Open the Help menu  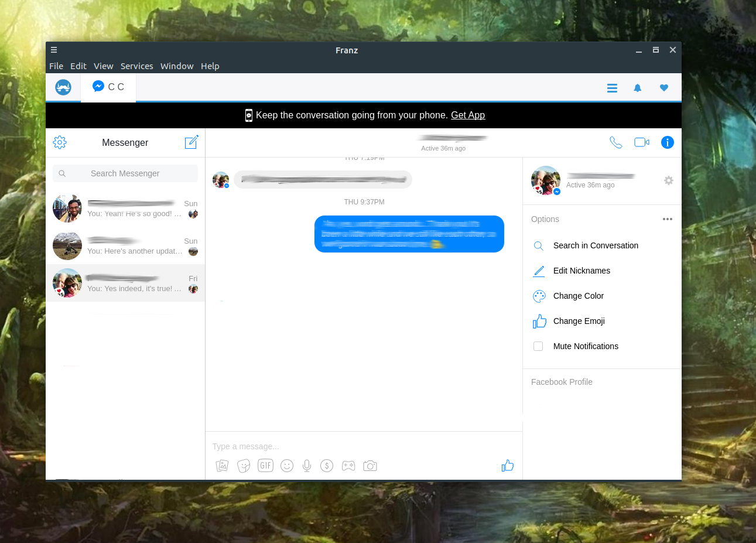[210, 66]
